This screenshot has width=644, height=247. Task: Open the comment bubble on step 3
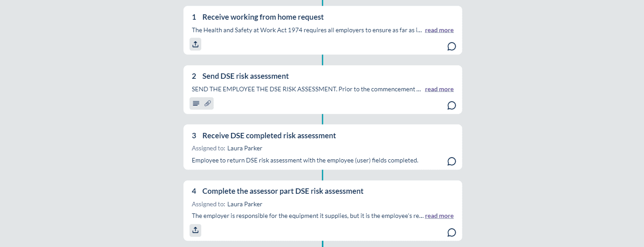tap(452, 162)
